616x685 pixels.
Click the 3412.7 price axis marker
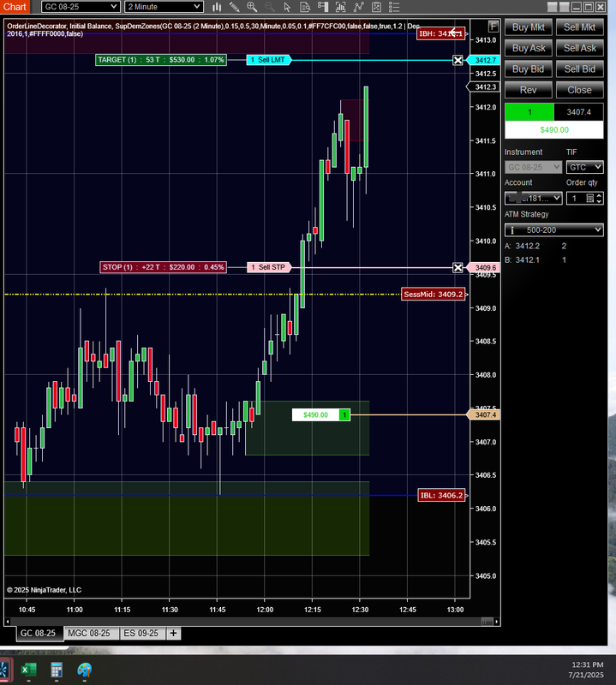point(484,60)
